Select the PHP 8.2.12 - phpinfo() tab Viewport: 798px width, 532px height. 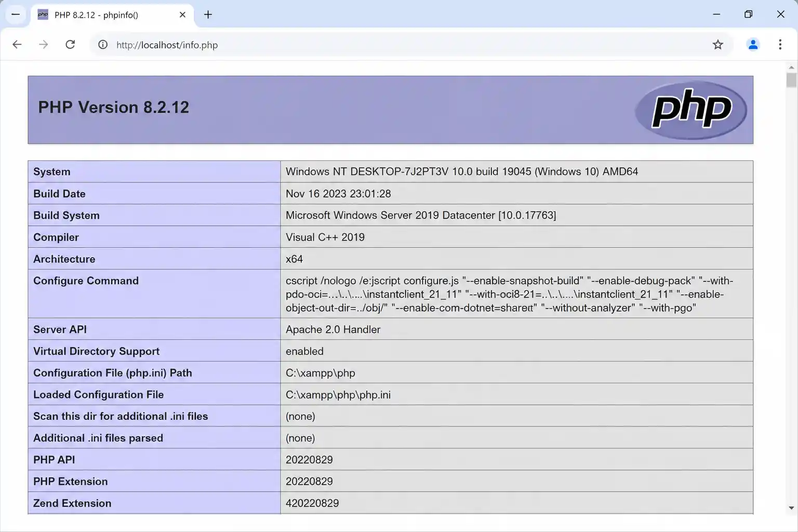(112, 15)
